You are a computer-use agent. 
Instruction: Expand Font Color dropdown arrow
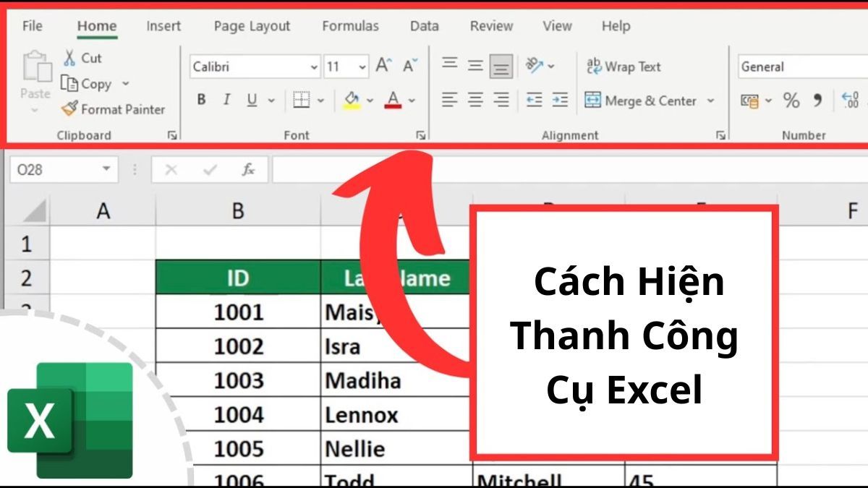point(412,100)
